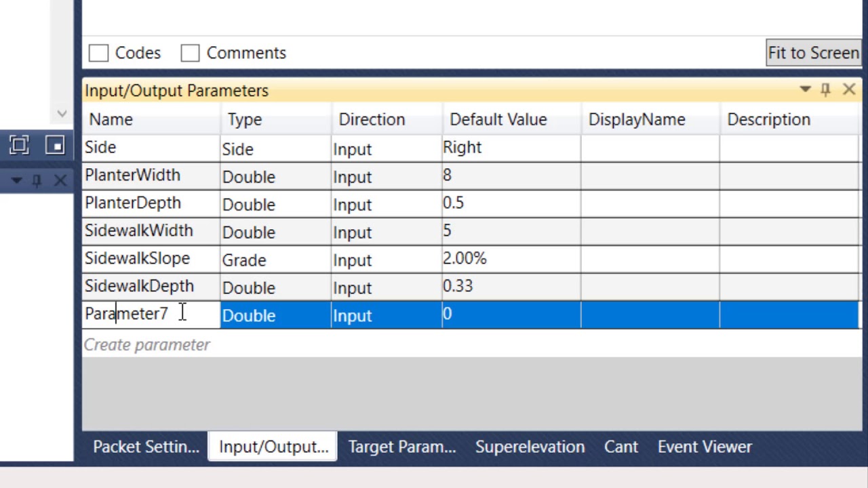Click the Type column header
The image size is (868, 488).
(276, 119)
